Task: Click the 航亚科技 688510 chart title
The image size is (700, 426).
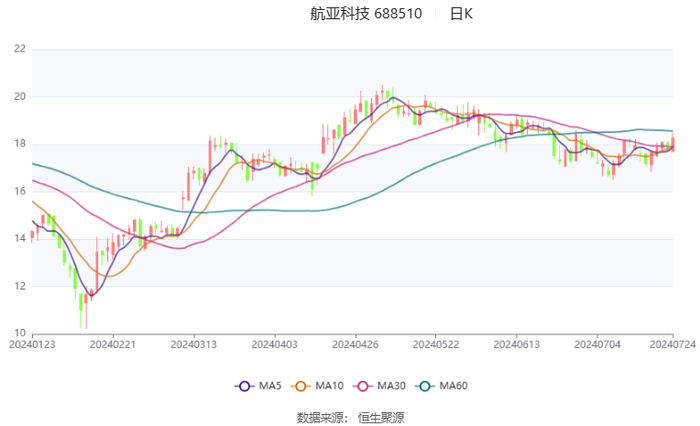Action: coord(366,14)
